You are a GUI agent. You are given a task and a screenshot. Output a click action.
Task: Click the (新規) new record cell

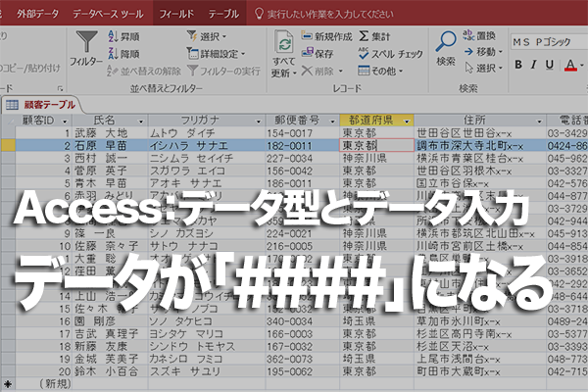44,384
